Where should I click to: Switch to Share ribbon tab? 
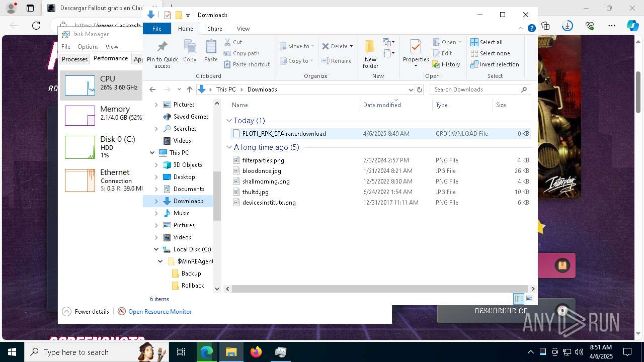(215, 29)
